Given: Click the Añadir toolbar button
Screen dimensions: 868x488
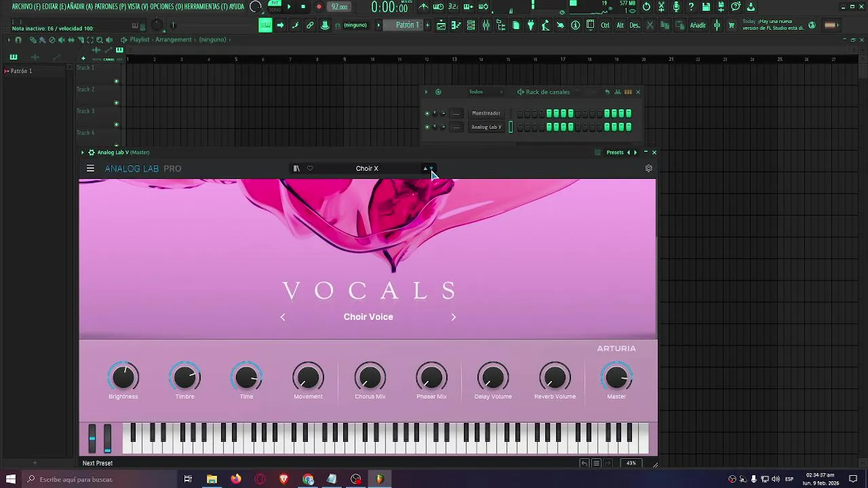Looking at the screenshot, I should (x=698, y=25).
